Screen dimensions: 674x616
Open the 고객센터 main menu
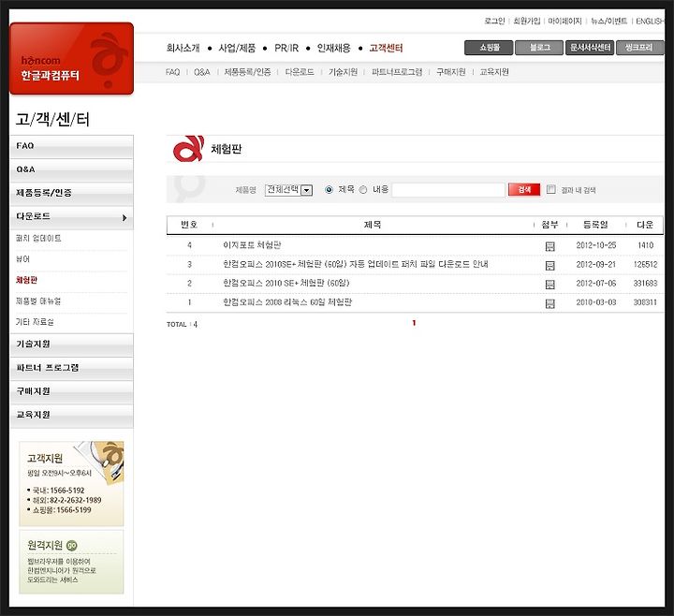[x=386, y=48]
